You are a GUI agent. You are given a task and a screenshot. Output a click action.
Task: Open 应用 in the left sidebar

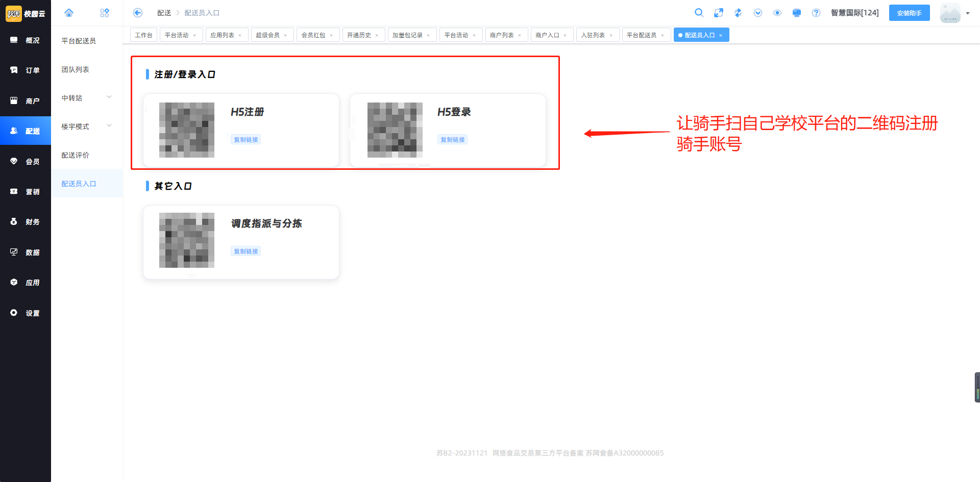[26, 283]
